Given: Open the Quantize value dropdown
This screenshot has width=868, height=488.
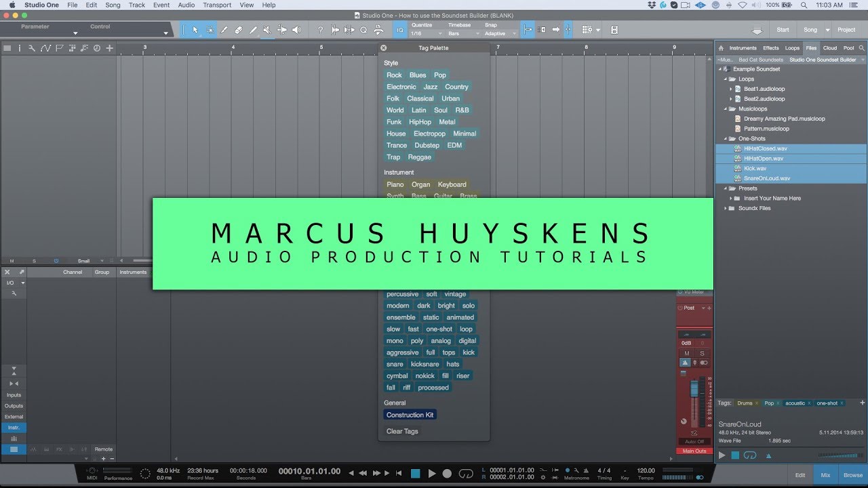Looking at the screenshot, I should [425, 33].
